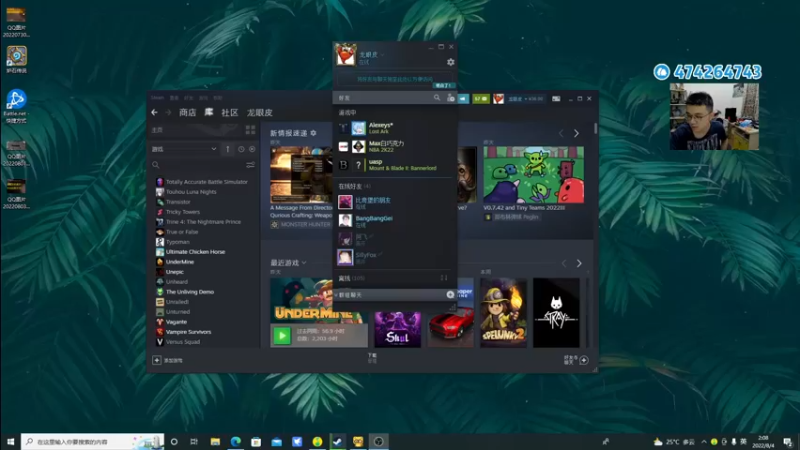Screen dimensions: 800x450
Task: Open chat with uasp playing Bannerlord
Action: tap(394, 165)
